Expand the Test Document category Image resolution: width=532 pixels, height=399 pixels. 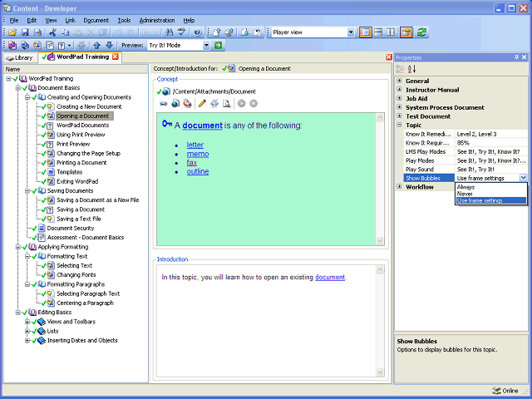coord(399,116)
